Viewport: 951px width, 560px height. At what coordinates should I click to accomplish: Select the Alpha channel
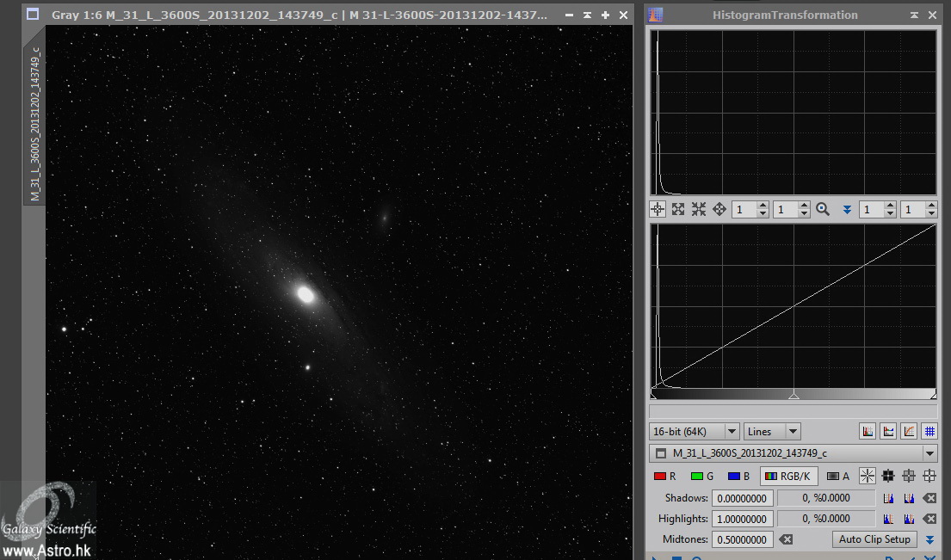[x=837, y=476]
